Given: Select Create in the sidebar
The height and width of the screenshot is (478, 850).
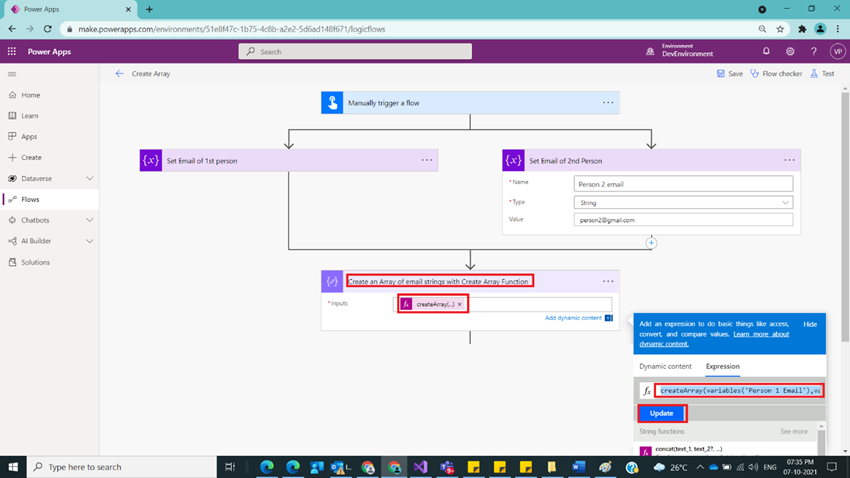Looking at the screenshot, I should tap(31, 157).
